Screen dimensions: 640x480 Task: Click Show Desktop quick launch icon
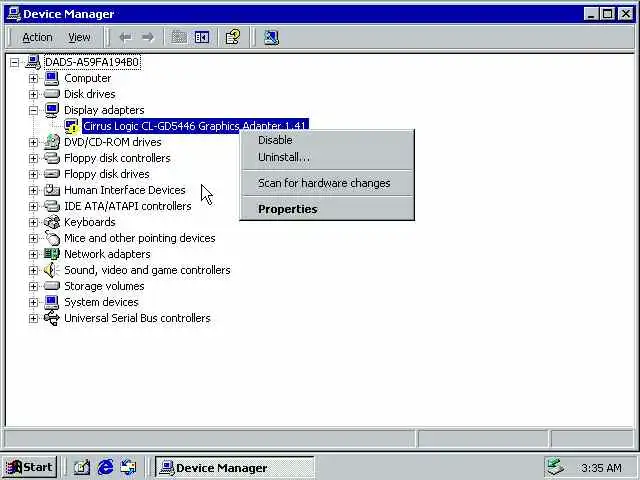coord(82,467)
